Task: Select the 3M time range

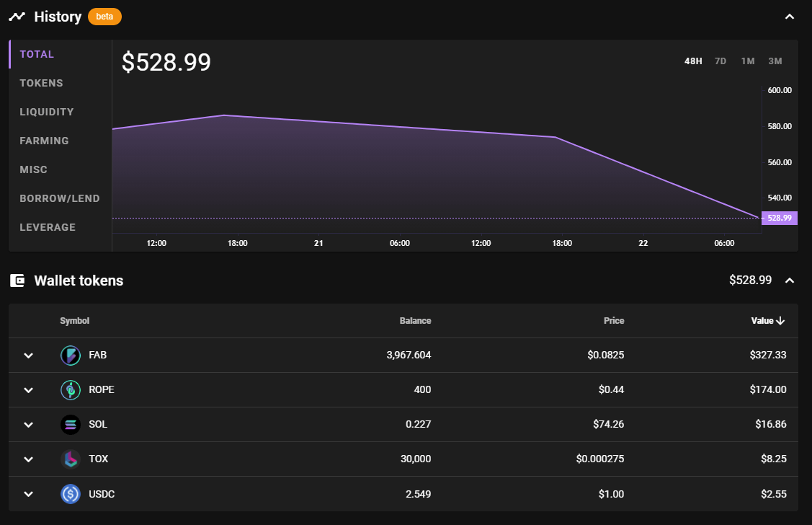Action: tap(775, 61)
